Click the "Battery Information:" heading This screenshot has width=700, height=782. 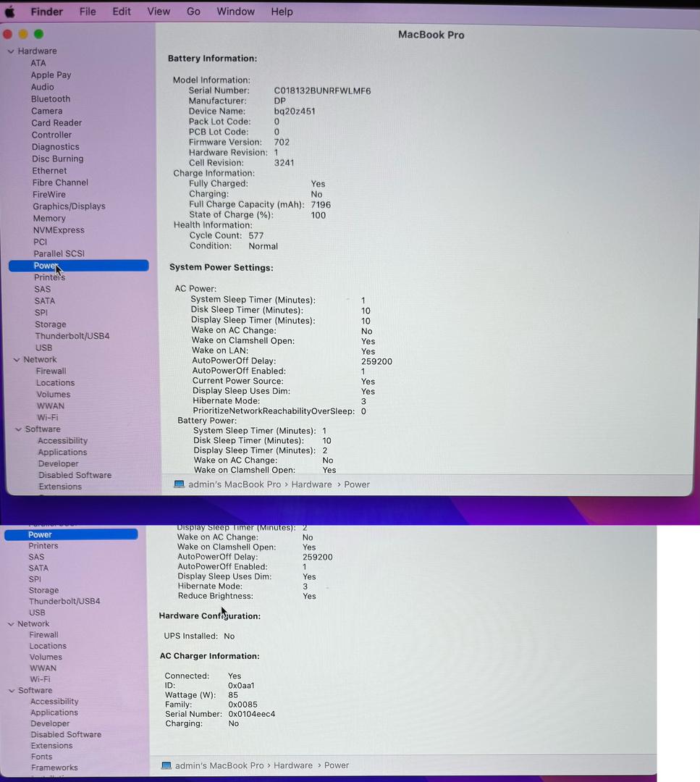212,59
